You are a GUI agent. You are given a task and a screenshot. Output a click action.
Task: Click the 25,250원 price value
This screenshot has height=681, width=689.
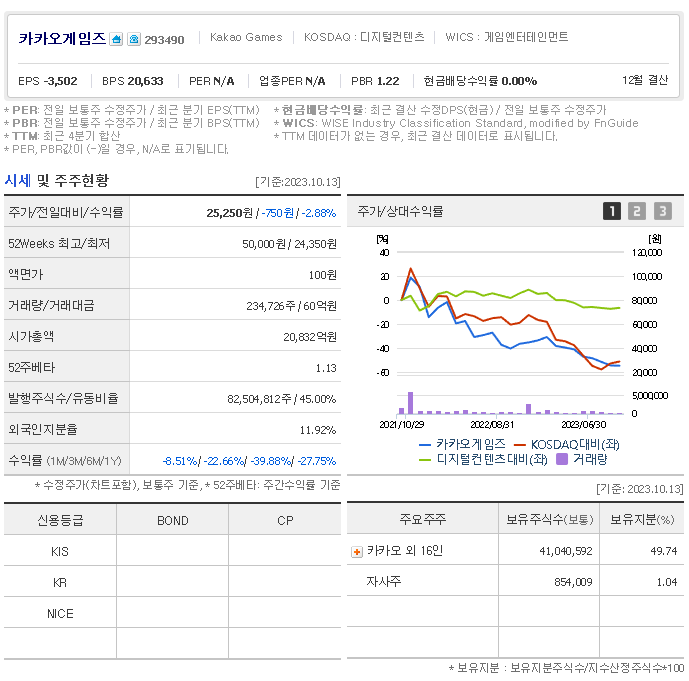[x=230, y=213]
